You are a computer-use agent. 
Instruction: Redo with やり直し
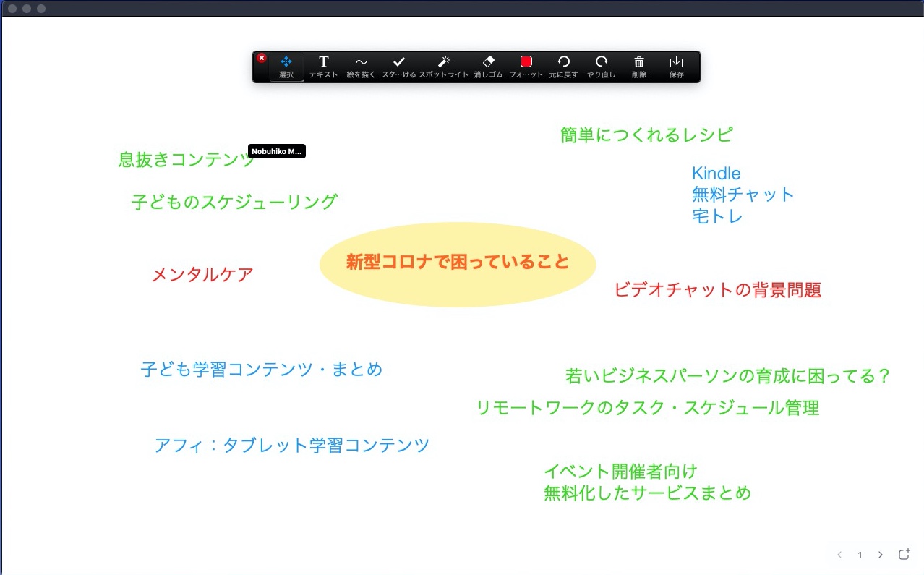[602, 67]
